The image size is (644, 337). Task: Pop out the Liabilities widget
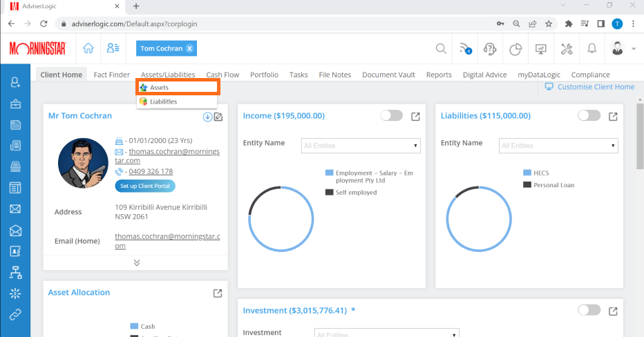tap(613, 117)
